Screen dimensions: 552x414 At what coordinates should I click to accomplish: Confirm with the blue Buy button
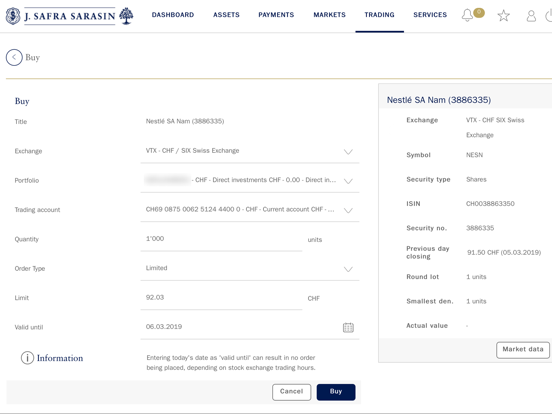[336, 392]
